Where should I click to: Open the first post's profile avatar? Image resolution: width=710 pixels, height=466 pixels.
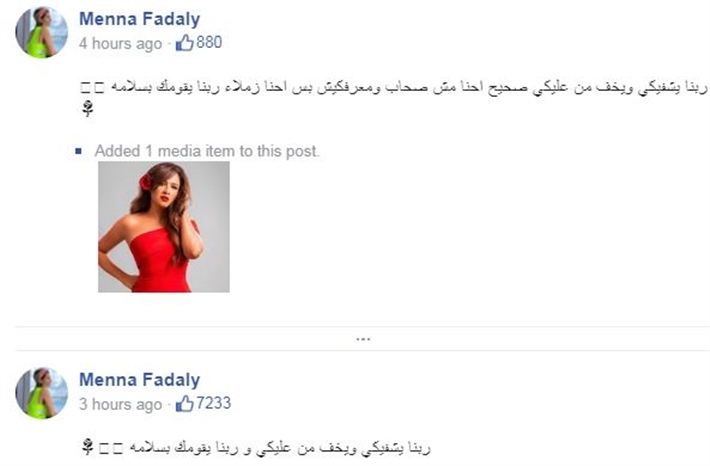[x=42, y=33]
